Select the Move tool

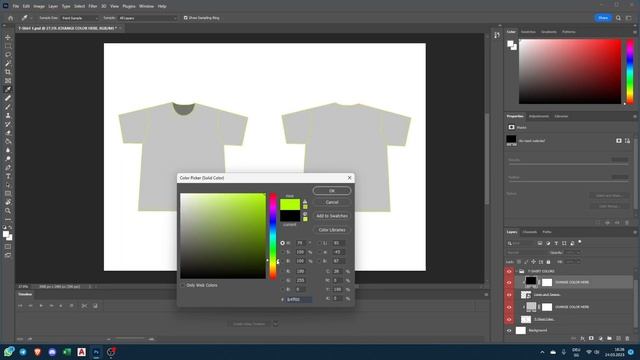click(8, 37)
